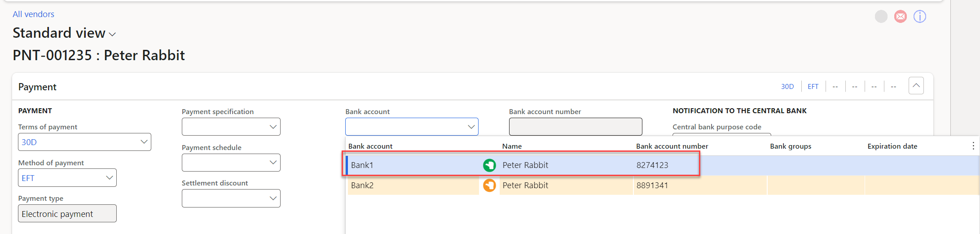Open Method of payment dropdown
Viewport: 980px width, 234px height.
click(x=109, y=178)
